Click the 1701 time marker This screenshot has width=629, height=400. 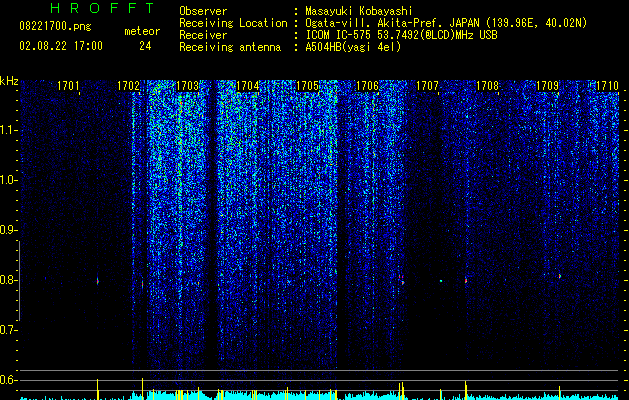pyautogui.click(x=68, y=86)
